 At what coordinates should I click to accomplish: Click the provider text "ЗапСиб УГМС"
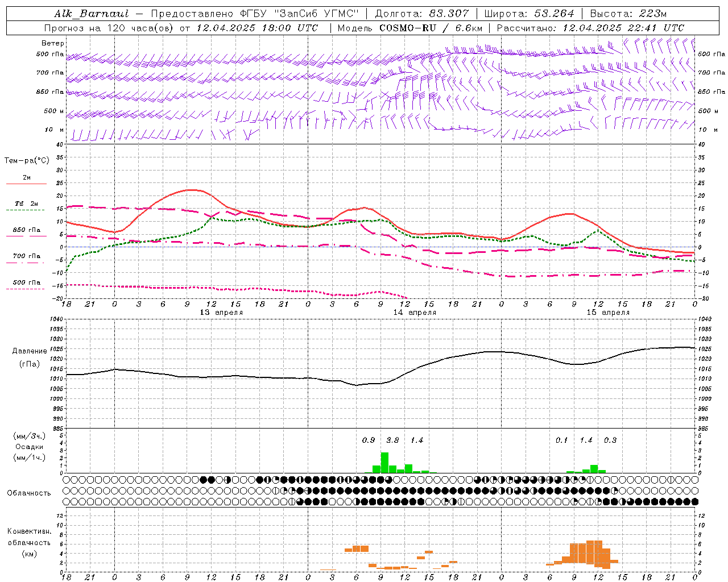click(x=318, y=14)
